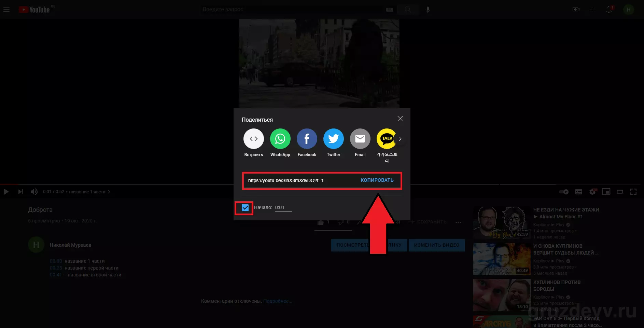
Task: Play the video
Action: [x=6, y=192]
